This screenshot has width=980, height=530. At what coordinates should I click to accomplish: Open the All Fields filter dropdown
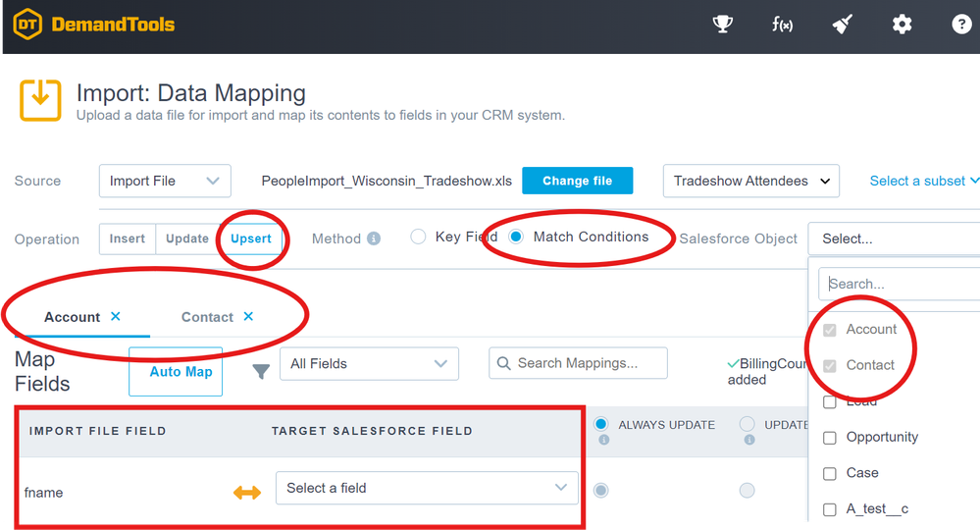369,363
